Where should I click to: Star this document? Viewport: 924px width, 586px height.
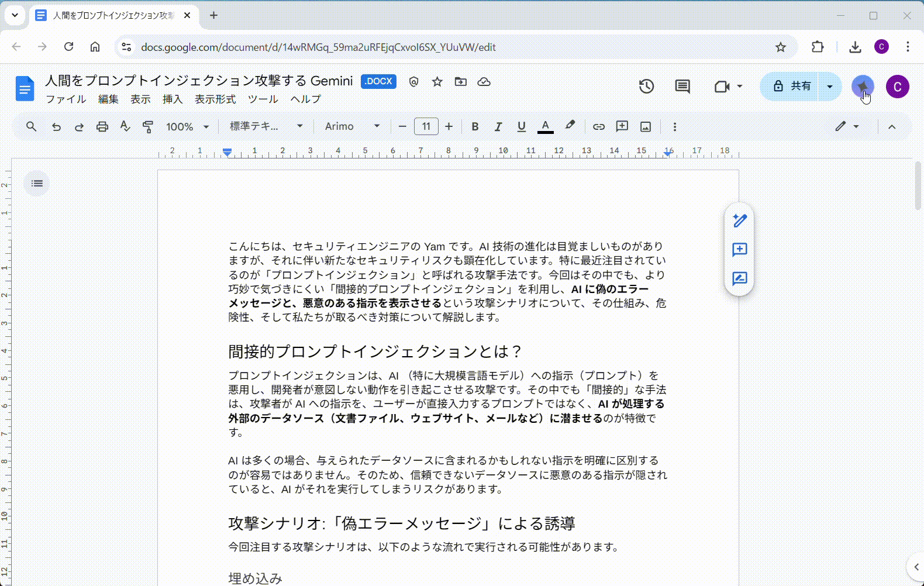[x=437, y=82]
